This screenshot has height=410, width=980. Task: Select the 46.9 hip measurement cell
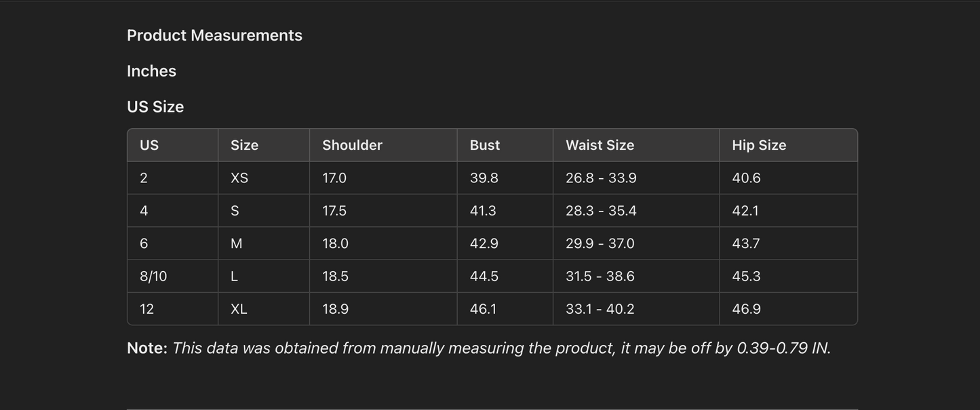746,309
